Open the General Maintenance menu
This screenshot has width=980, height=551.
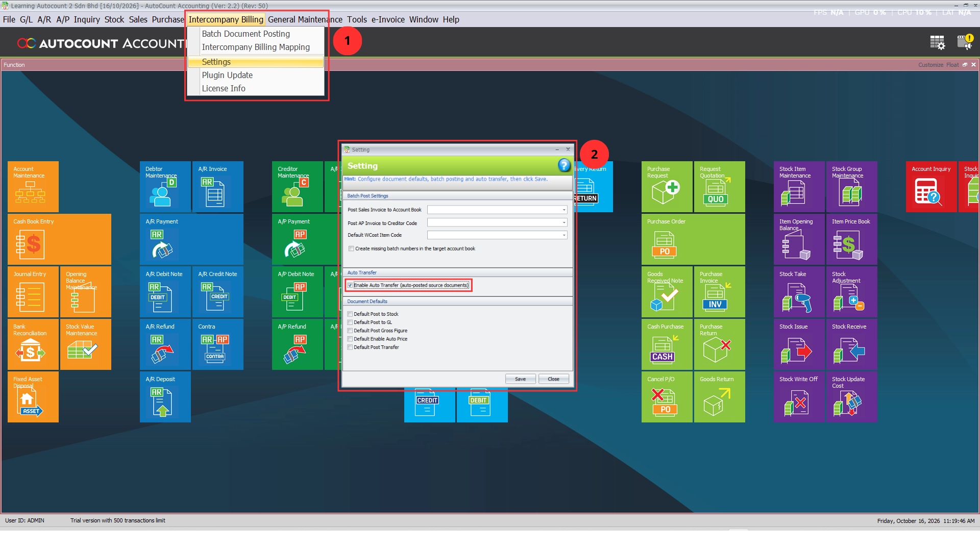pyautogui.click(x=305, y=19)
